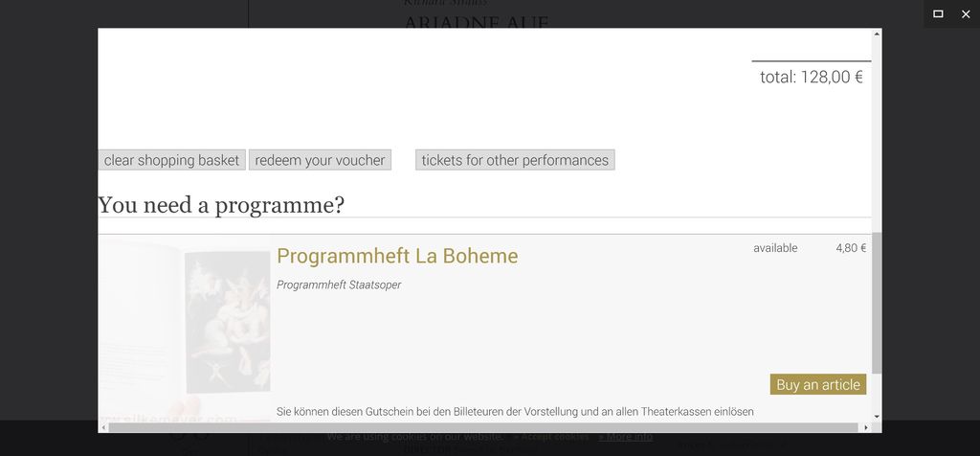Viewport: 980px width, 456px height.
Task: Buy the Programmheft La Boheme article
Action: pyautogui.click(x=818, y=385)
